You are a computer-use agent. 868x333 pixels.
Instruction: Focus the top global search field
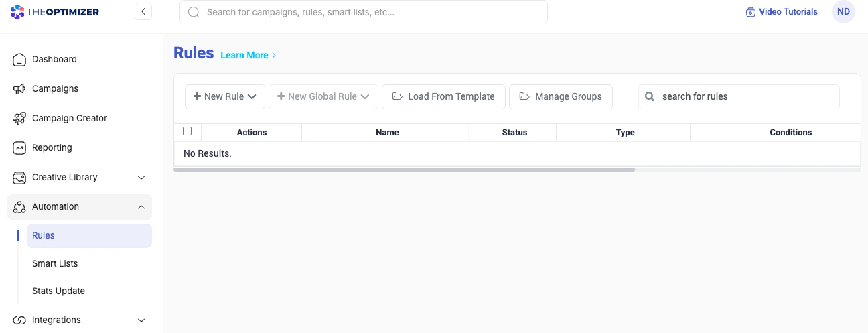point(364,12)
